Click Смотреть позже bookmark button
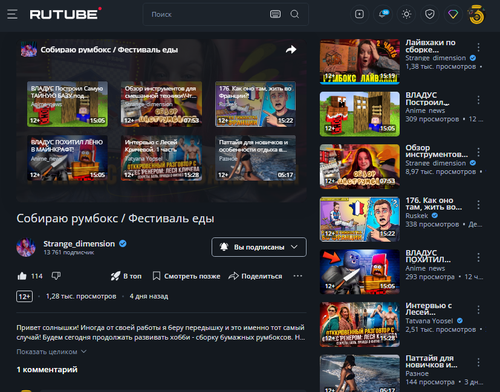The width and height of the screenshot is (500, 392). [x=186, y=276]
